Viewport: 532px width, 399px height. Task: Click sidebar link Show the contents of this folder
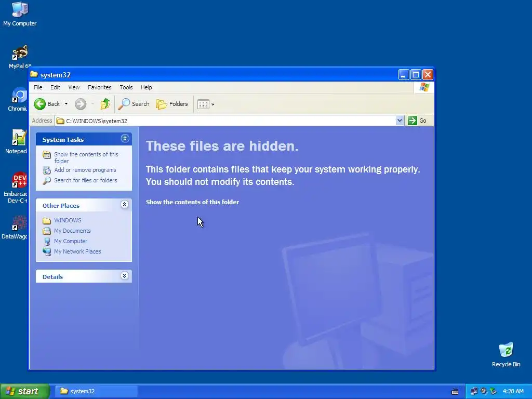pos(86,157)
